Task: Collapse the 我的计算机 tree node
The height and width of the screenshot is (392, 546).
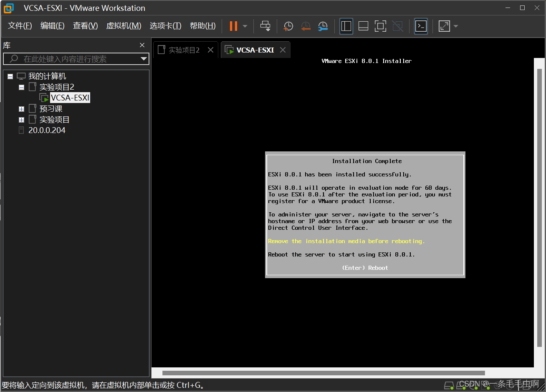Action: point(10,76)
